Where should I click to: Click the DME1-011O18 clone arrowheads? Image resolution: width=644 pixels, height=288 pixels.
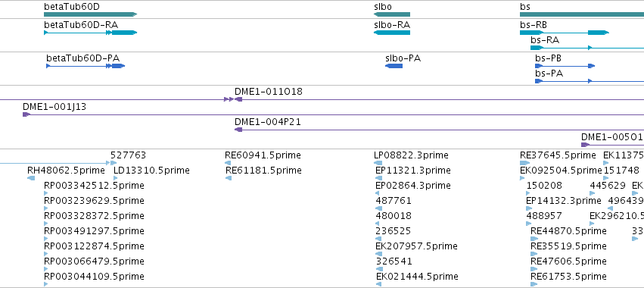point(233,99)
